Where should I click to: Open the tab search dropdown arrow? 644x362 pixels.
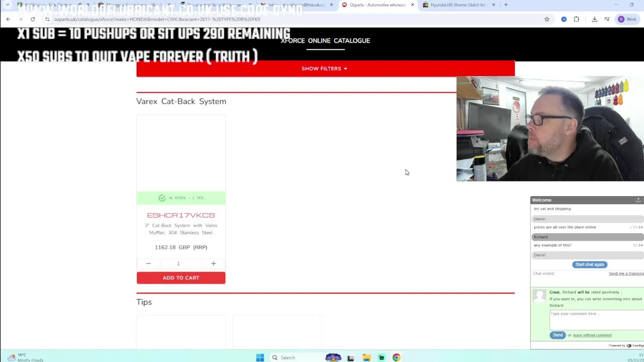(x=8, y=5)
